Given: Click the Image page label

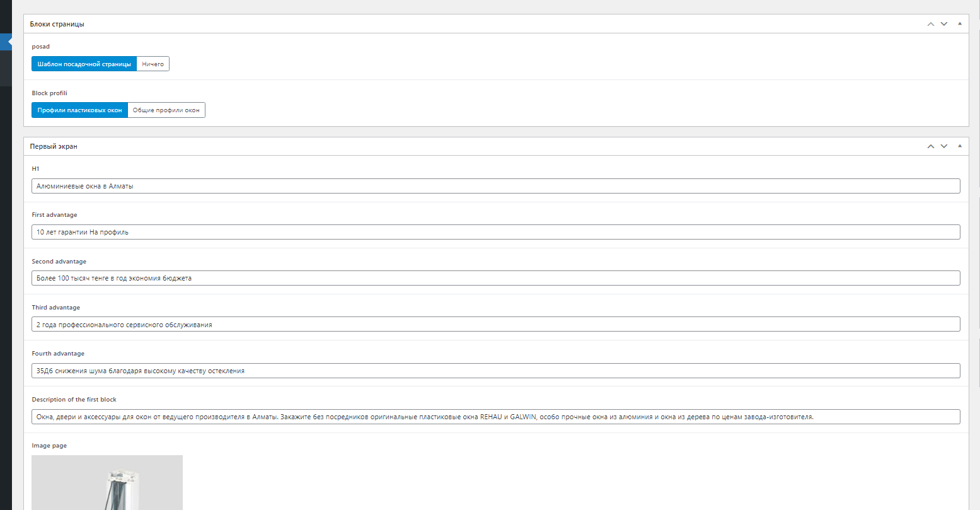Looking at the screenshot, I should click(x=49, y=446).
